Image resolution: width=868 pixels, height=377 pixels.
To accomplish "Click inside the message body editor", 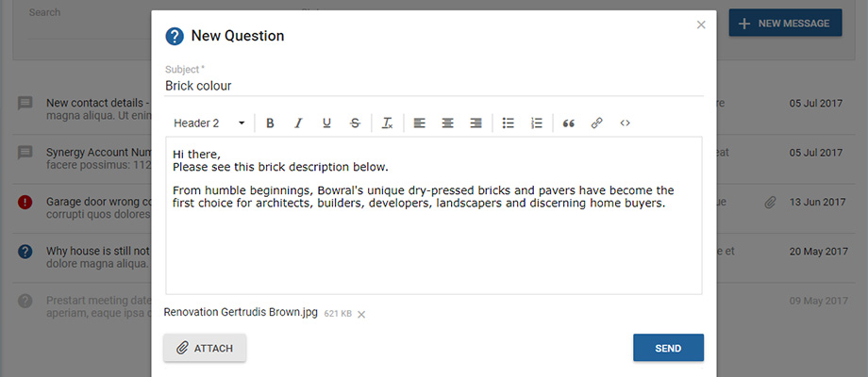I will point(434,245).
